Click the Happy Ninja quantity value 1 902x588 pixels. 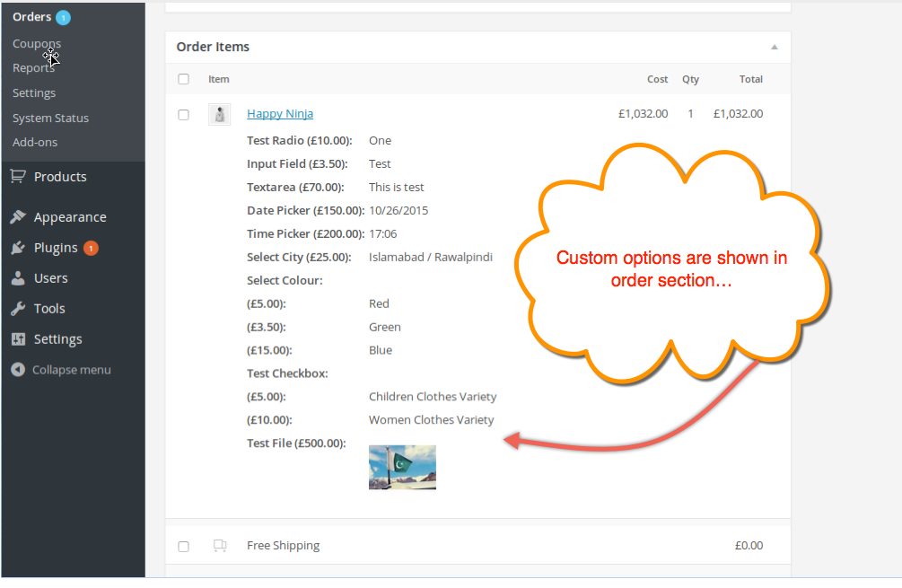click(690, 114)
